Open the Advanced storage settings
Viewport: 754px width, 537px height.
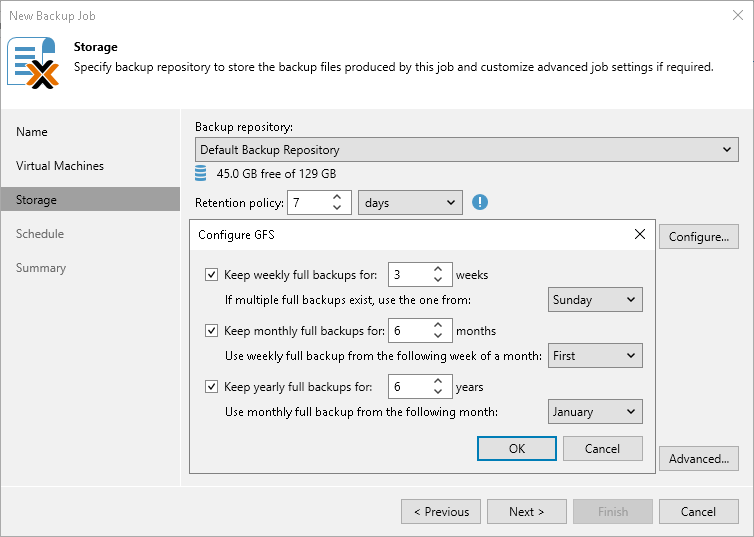[x=698, y=459]
